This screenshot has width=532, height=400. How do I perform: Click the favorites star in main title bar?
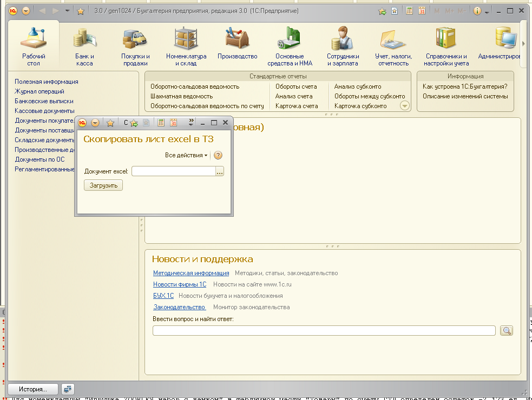point(81,11)
